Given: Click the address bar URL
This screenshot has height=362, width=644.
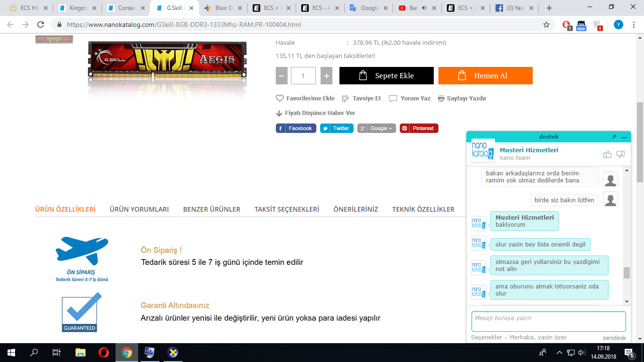Looking at the screenshot, I should pos(184,25).
